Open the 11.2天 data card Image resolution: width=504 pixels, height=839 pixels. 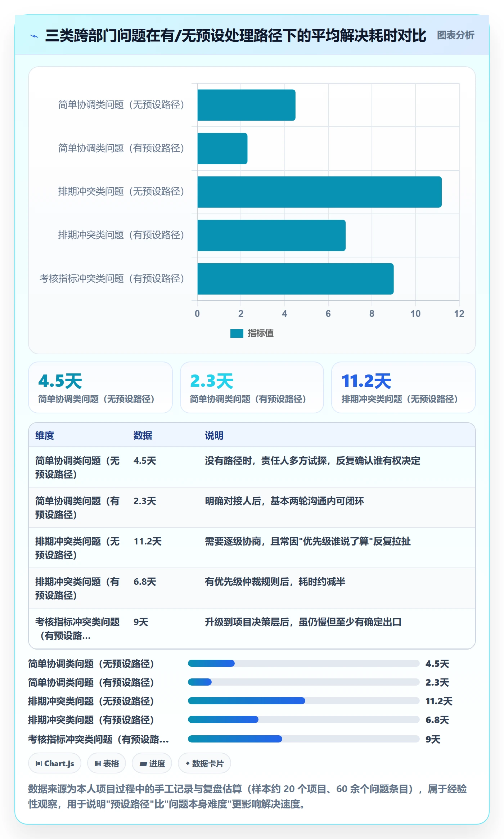coord(403,387)
